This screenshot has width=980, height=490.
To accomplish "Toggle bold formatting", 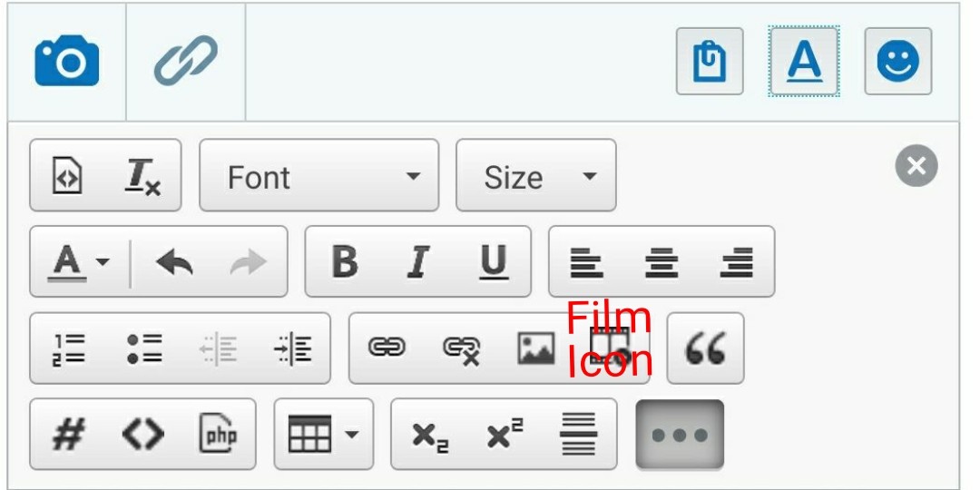I will (344, 262).
